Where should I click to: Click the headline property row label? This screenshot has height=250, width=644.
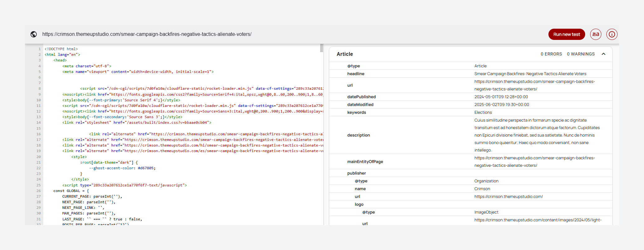coord(356,74)
